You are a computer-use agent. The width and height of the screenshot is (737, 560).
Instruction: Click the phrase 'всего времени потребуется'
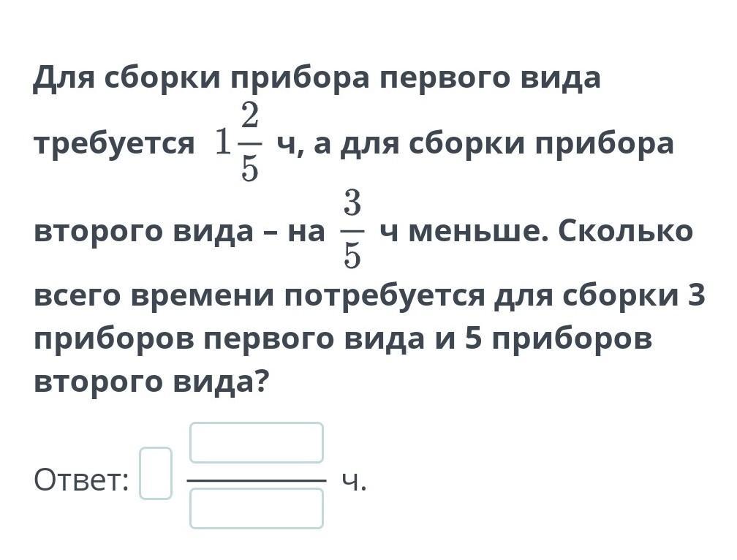click(x=258, y=296)
